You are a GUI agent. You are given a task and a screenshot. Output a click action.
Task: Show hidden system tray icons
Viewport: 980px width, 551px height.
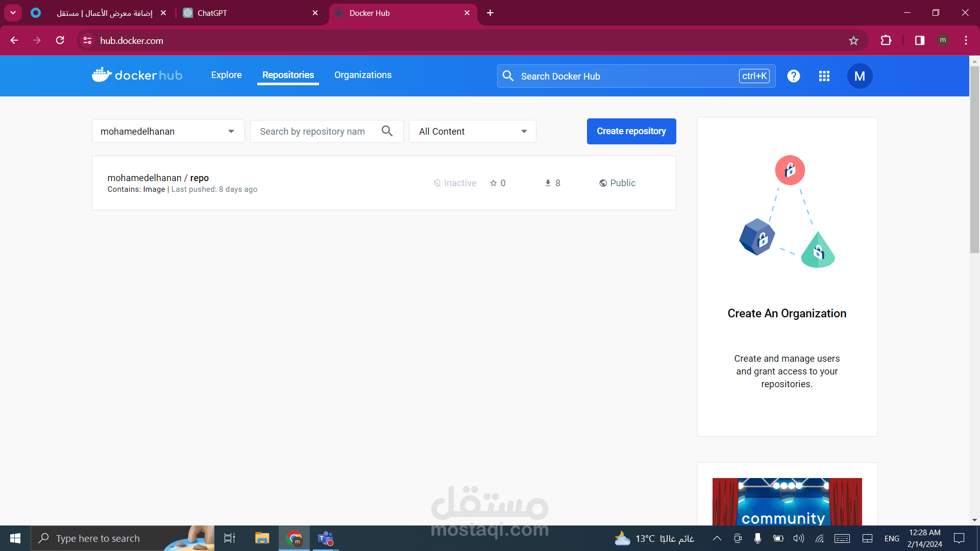pyautogui.click(x=717, y=538)
